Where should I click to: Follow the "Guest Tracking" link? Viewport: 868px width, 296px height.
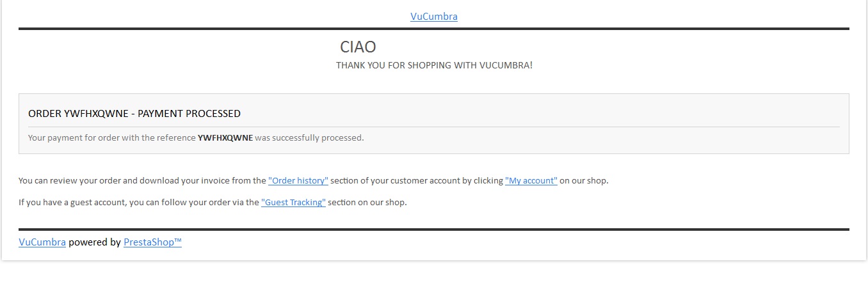(293, 203)
